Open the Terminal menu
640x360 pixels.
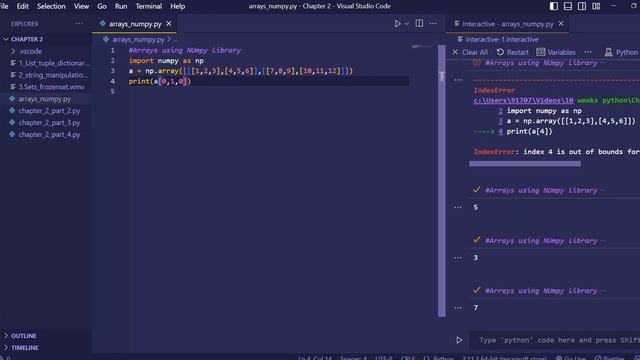[x=149, y=6]
